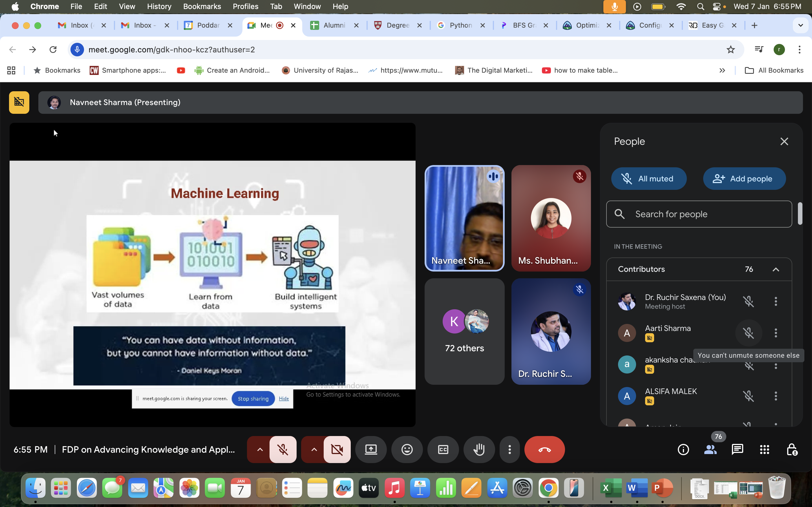Toggle the camera off button

(x=337, y=449)
